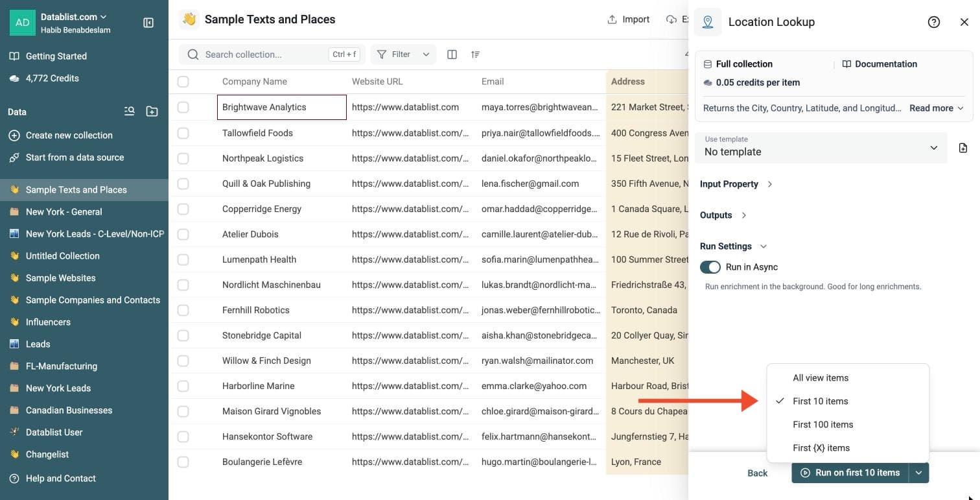Image resolution: width=980 pixels, height=500 pixels.
Task: Choose First 10 items option
Action: (x=848, y=401)
